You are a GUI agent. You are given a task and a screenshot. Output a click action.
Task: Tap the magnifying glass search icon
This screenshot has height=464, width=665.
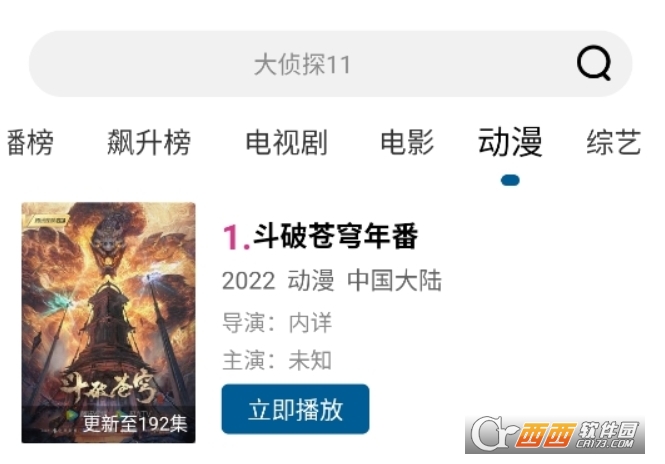594,63
